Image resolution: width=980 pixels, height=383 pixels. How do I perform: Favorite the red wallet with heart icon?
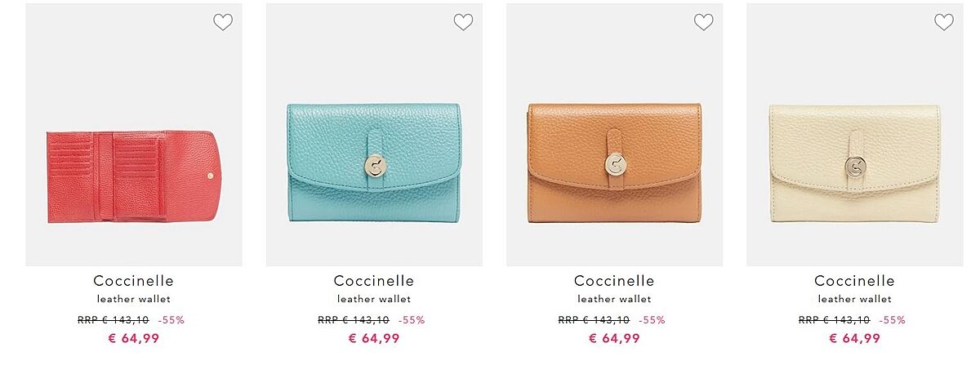223,22
